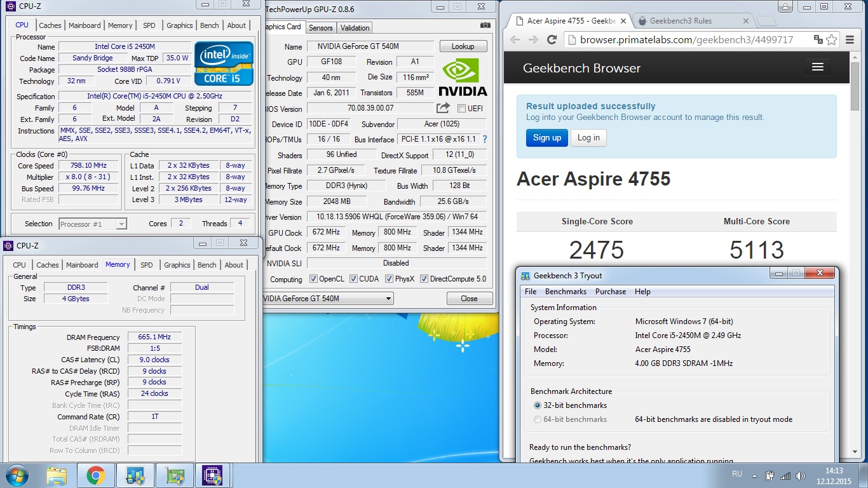
Task: Bookmark this page with the star icon
Action: [x=831, y=39]
